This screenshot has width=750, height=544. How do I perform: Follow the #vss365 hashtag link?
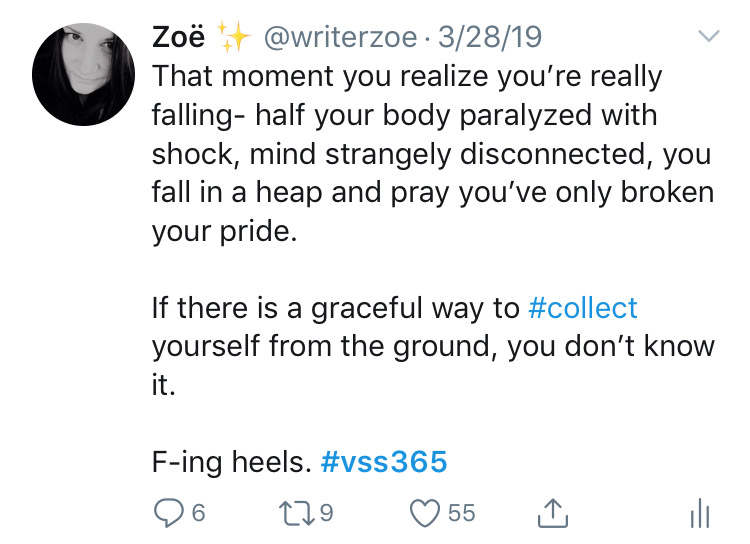tap(384, 462)
